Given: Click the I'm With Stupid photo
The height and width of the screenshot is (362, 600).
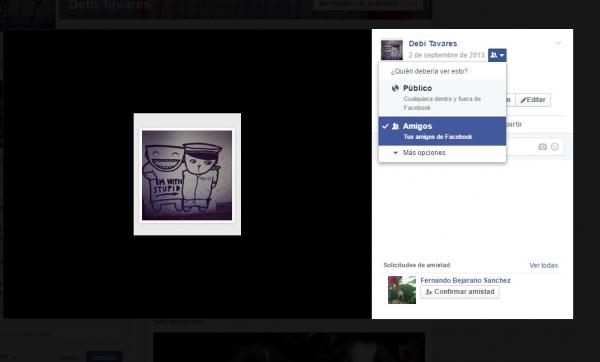Looking at the screenshot, I should 187,174.
